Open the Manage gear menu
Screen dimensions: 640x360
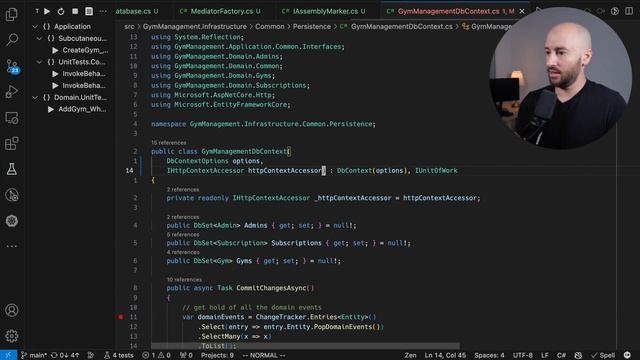click(12, 336)
